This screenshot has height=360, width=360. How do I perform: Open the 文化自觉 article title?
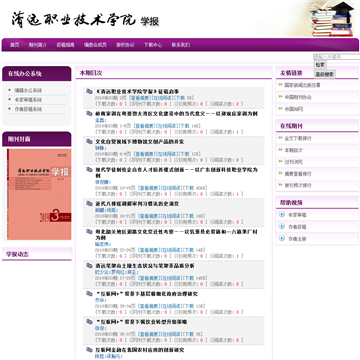point(140,142)
